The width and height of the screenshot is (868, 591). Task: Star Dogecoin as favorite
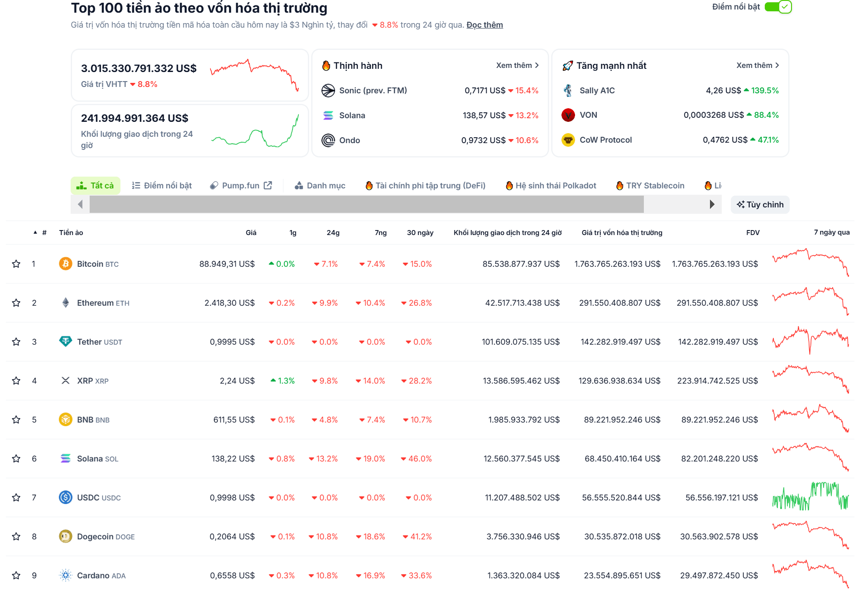point(16,536)
